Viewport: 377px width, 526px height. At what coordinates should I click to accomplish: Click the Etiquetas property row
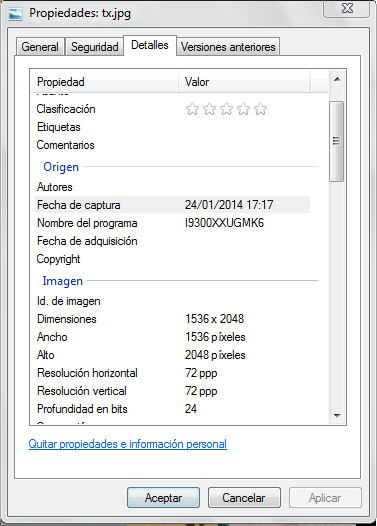(173, 127)
